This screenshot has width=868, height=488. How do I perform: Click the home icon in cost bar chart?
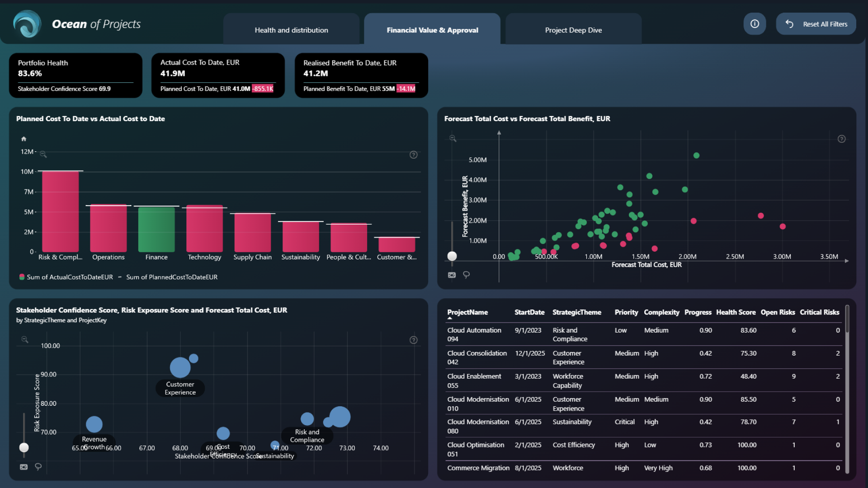point(24,139)
